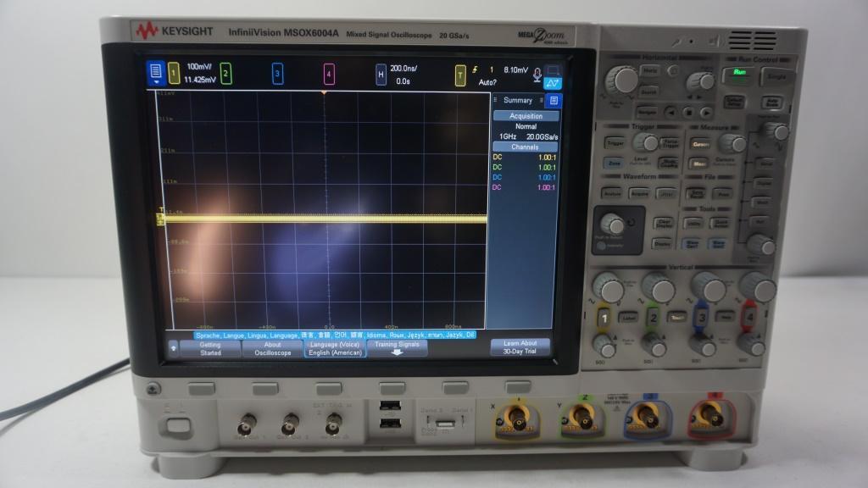
Task: Tap the rectangle draw icon above zone icon
Action: coord(553,71)
